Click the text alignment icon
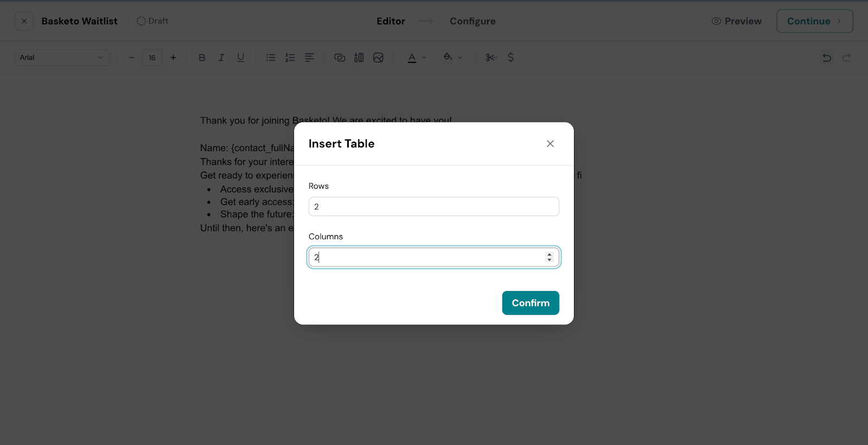Screen dimensions: 868x445 click(309, 57)
